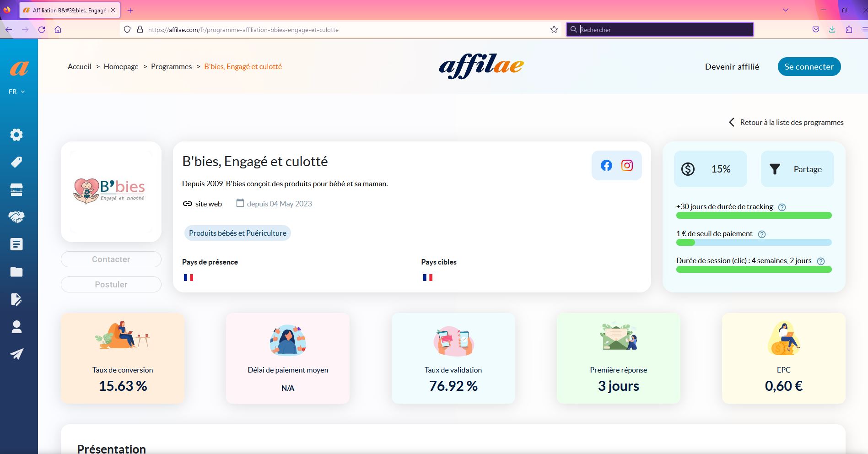
Task: Close the Affiliation B'bies tab
Action: click(113, 10)
